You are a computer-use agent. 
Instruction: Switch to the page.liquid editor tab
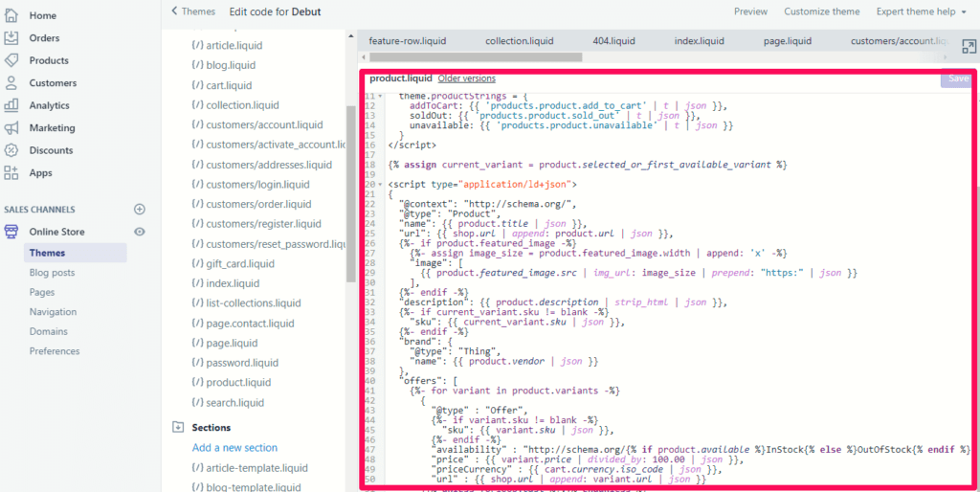[788, 41]
